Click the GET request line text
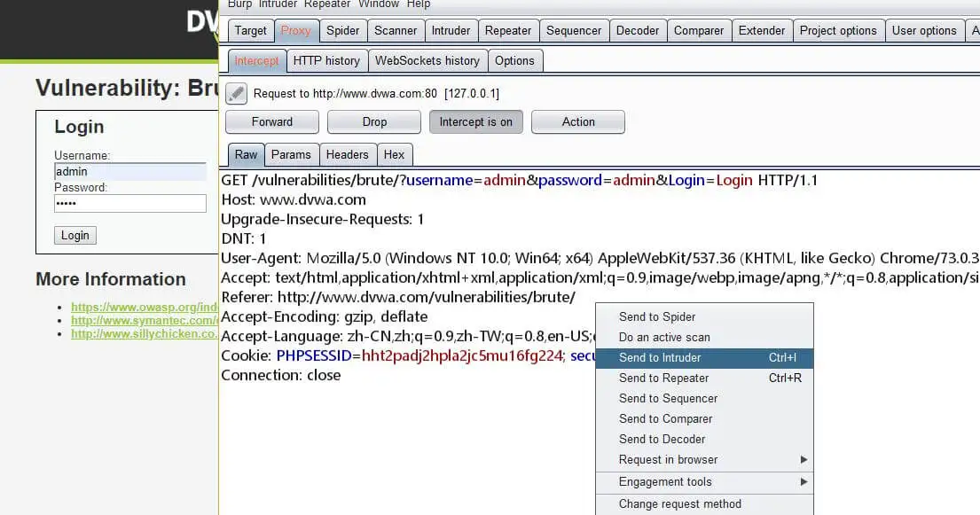980x515 pixels. tap(520, 181)
